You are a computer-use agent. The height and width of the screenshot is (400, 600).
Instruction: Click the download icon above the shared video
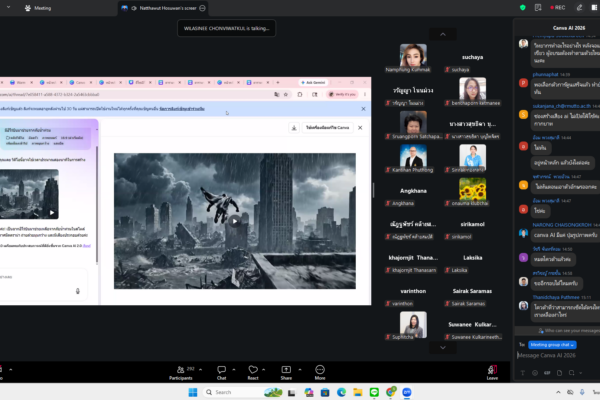coord(294,128)
